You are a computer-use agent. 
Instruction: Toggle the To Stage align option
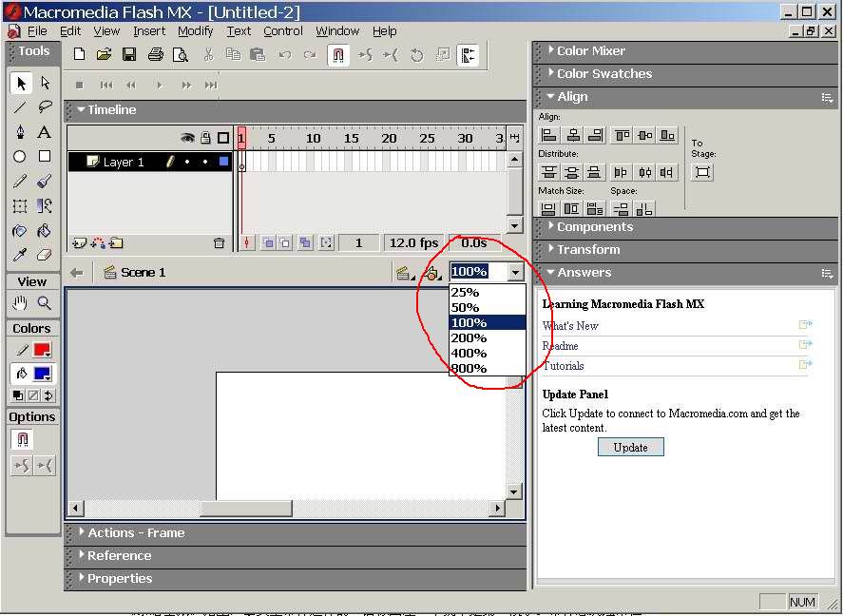702,172
